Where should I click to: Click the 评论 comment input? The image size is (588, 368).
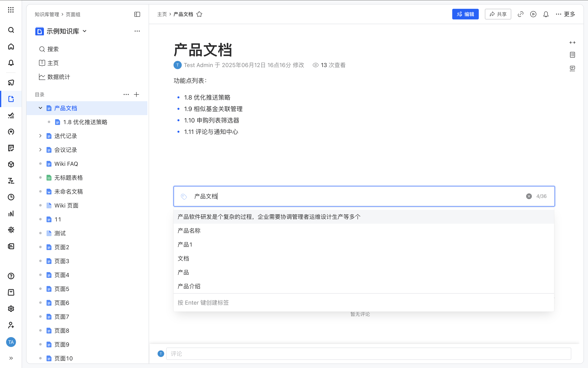pyautogui.click(x=368, y=354)
